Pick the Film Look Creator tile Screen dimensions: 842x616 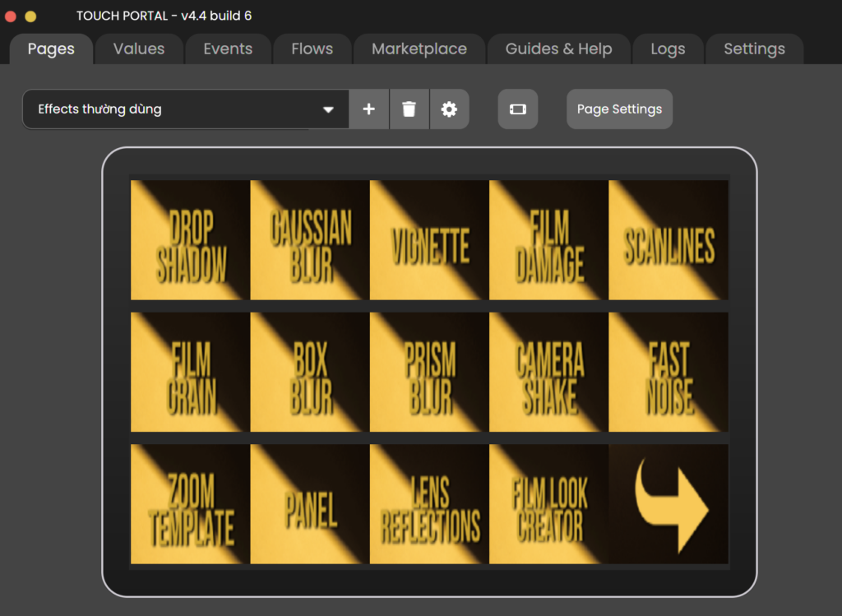548,504
